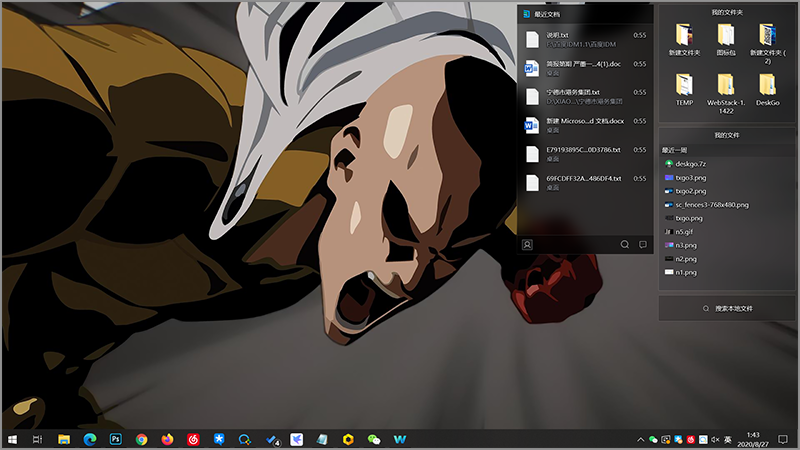Open NetEase Cloud Music in the taskbar
This screenshot has height=450, width=800.
point(193,439)
